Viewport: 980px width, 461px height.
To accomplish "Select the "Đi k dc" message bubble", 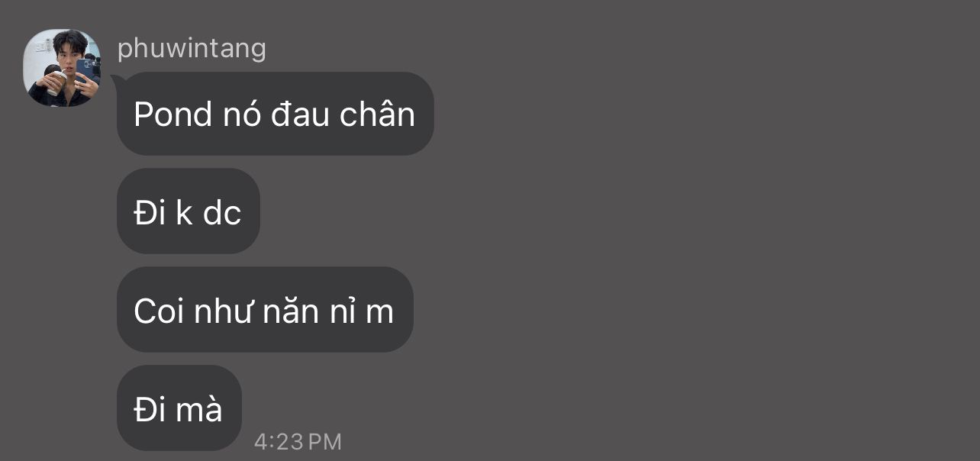I will [x=188, y=211].
